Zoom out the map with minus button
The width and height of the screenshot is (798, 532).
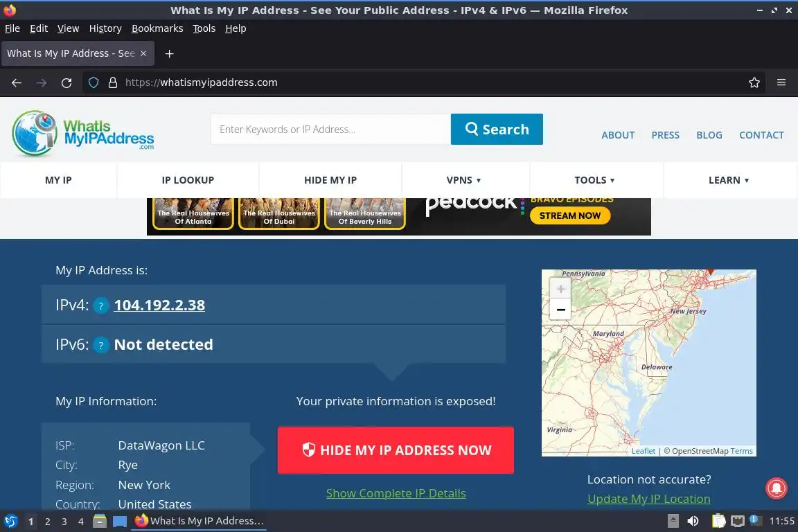coord(560,310)
